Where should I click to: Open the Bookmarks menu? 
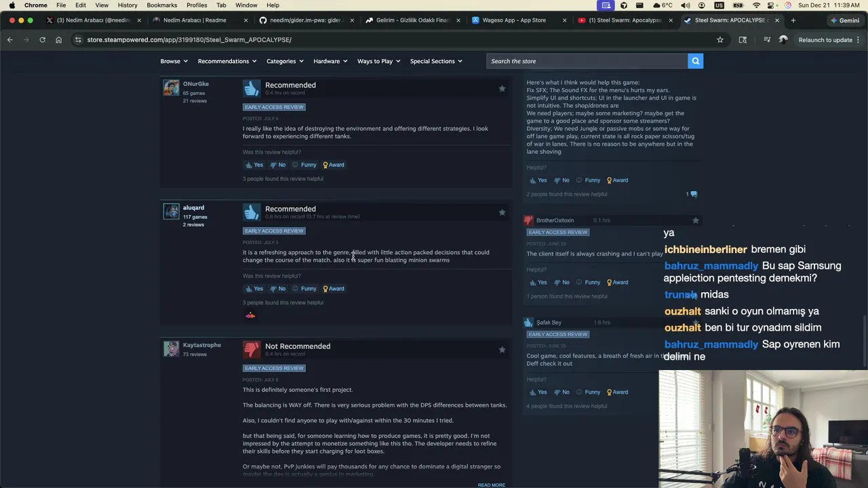pyautogui.click(x=162, y=5)
